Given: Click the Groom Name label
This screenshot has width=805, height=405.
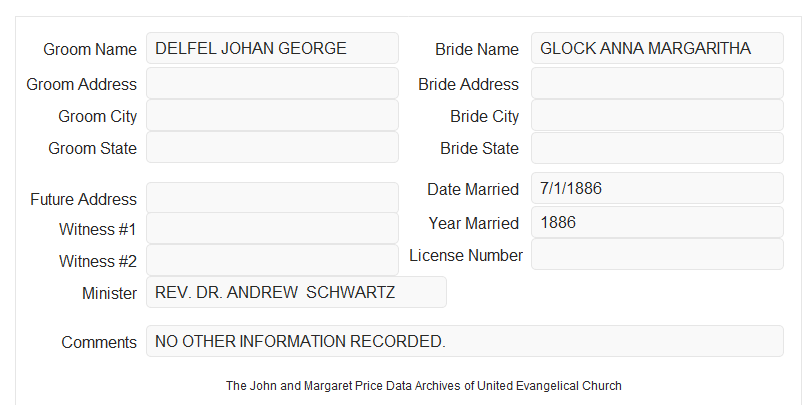Looking at the screenshot, I should [x=90, y=49].
